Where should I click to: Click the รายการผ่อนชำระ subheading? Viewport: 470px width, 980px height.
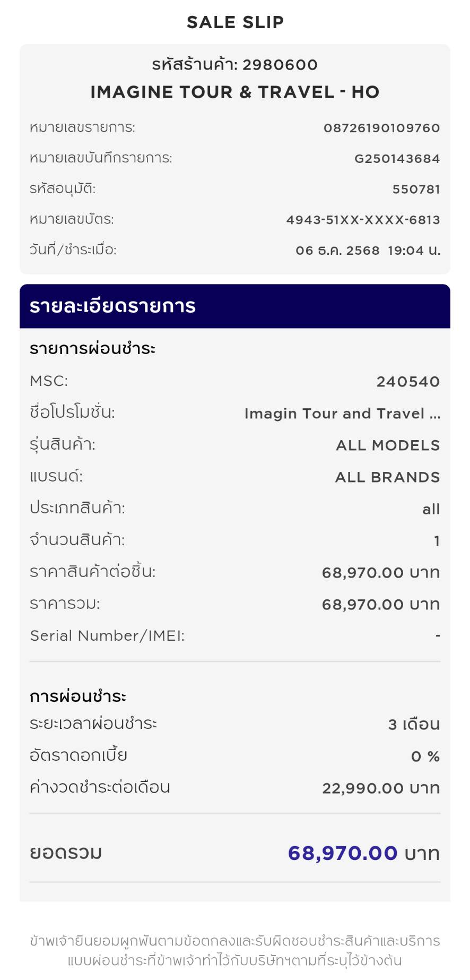pyautogui.click(x=92, y=349)
